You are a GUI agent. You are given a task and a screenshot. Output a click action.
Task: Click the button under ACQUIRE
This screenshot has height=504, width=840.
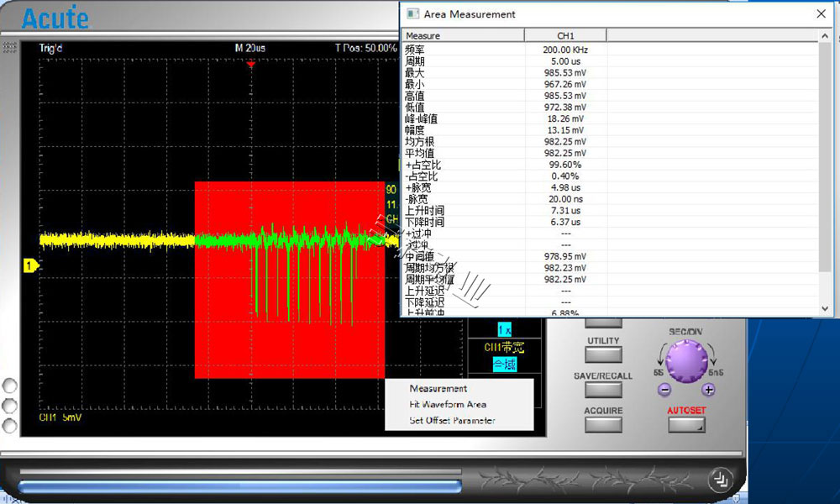(603, 424)
